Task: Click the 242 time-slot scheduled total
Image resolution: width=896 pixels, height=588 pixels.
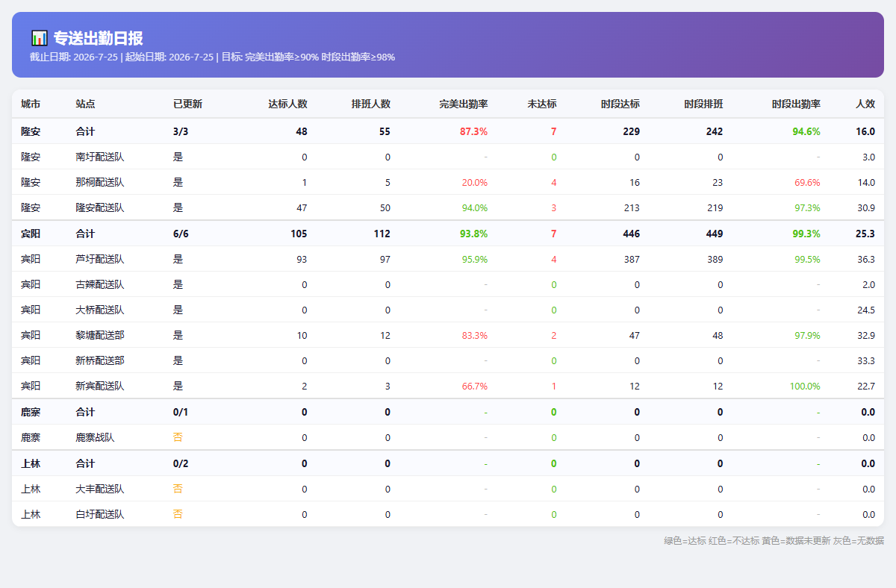Action: click(715, 131)
